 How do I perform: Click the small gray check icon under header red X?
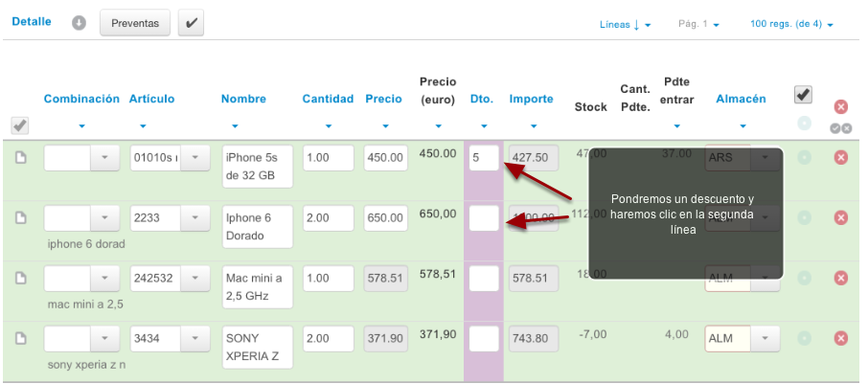(x=835, y=128)
